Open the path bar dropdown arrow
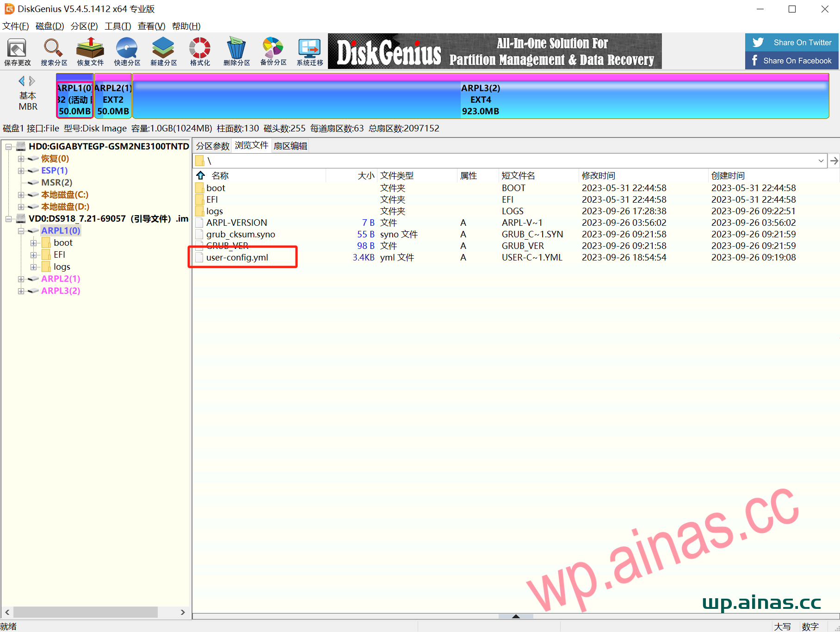Screen dimensions: 840x632 click(x=821, y=161)
